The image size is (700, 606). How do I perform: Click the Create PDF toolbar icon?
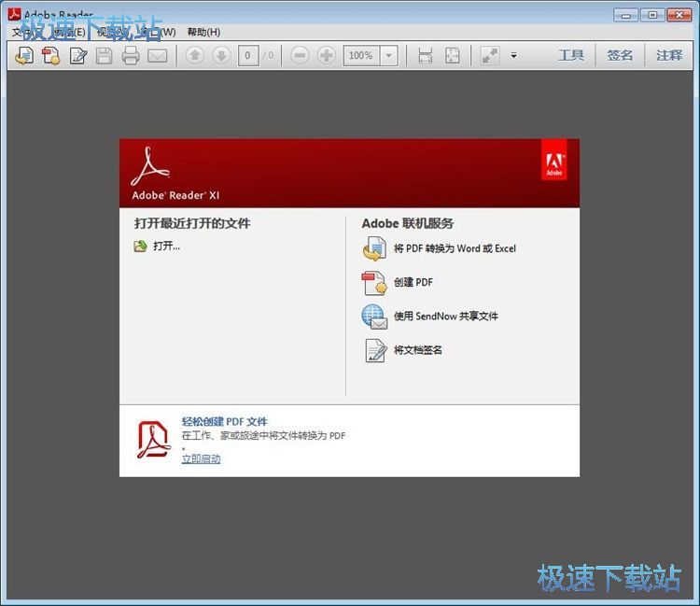pos(51,56)
